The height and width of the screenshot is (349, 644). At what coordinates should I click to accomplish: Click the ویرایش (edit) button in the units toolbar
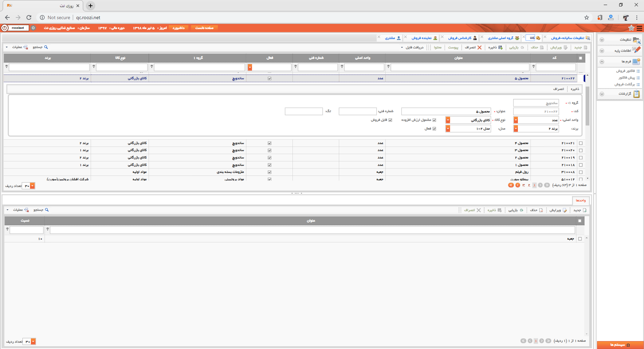click(558, 210)
